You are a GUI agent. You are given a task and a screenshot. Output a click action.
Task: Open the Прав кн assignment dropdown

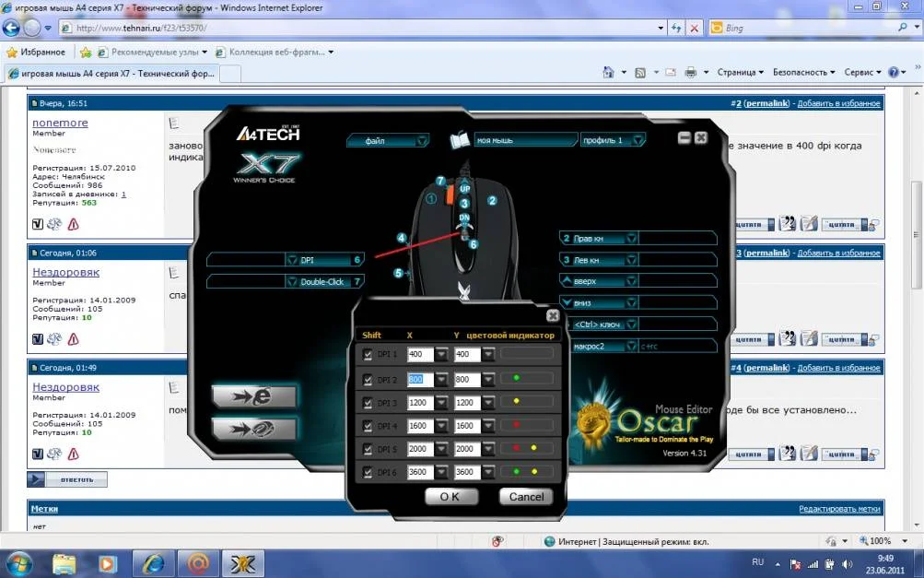click(631, 238)
